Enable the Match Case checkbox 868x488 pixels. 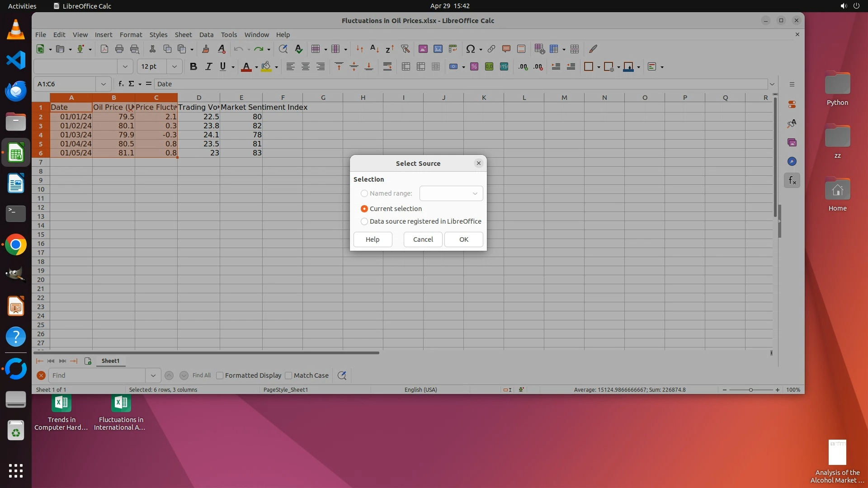[288, 375]
